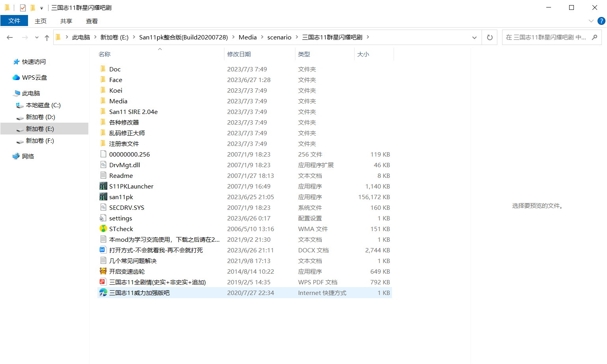
Task: Click the 开启变速齿轮 application icon
Action: tap(103, 271)
